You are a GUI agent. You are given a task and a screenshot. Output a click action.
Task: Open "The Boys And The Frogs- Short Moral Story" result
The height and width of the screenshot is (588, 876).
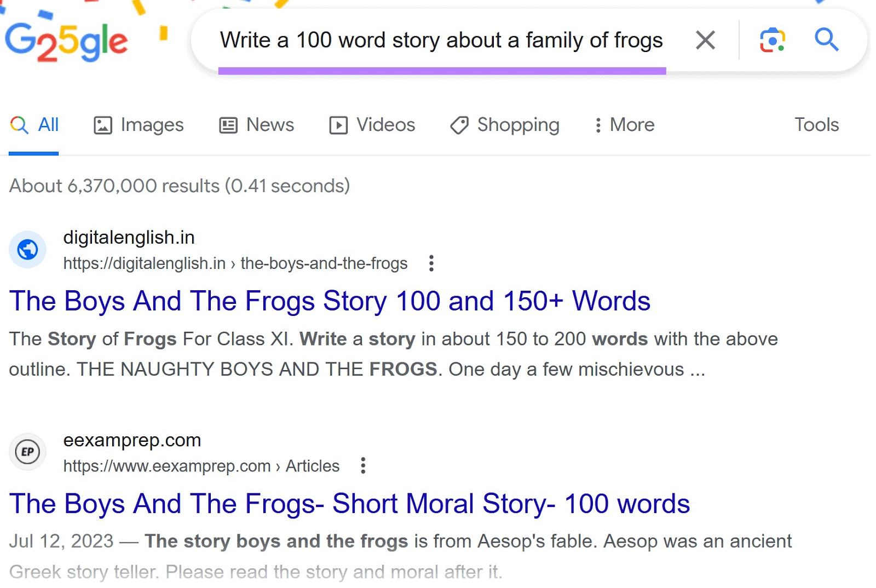click(349, 503)
